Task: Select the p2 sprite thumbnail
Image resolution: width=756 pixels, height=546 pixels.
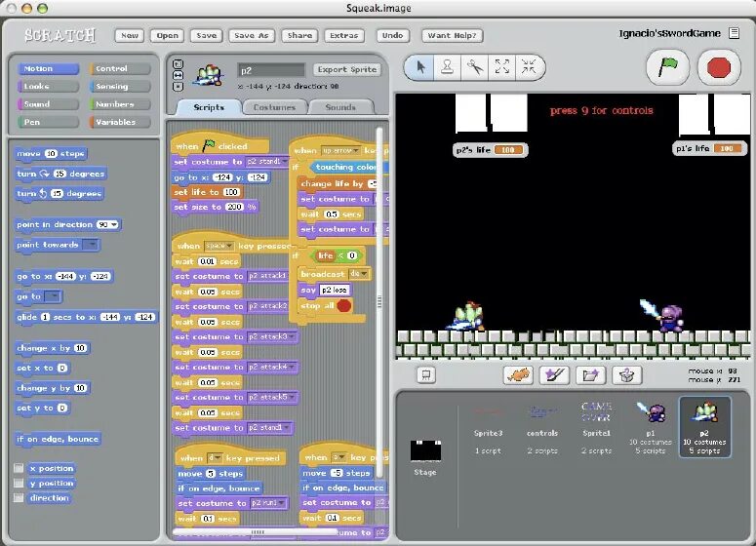Action: [704, 427]
